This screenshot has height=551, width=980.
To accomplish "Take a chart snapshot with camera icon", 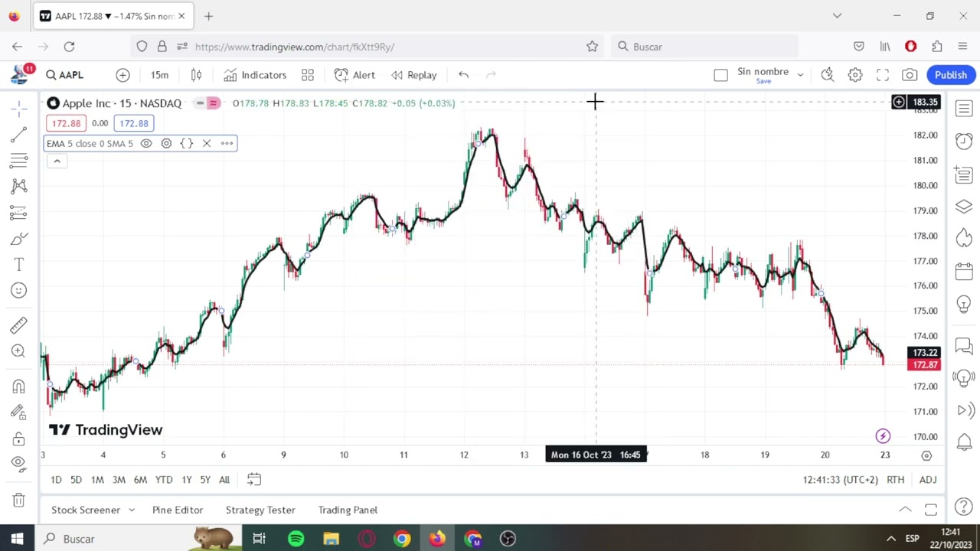I will (x=910, y=75).
